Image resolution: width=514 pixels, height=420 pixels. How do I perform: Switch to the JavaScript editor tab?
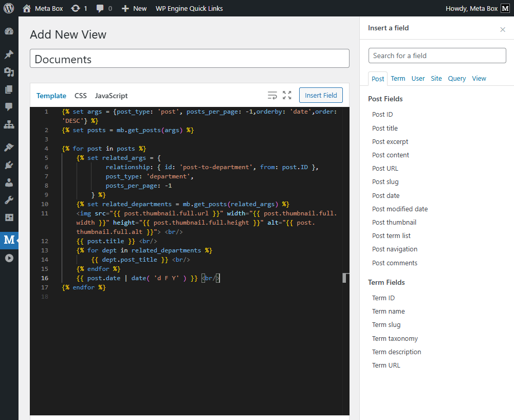pos(111,96)
